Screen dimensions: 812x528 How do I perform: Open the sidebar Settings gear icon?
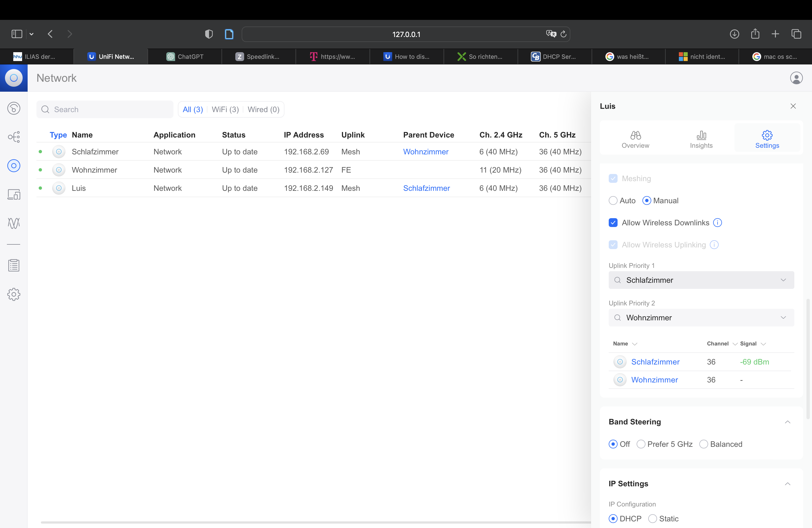pyautogui.click(x=14, y=294)
